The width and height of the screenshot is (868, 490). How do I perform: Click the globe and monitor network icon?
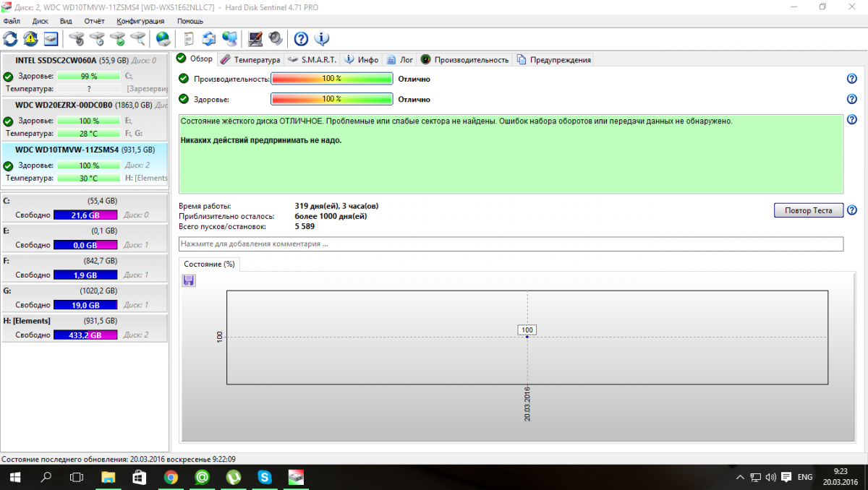coord(229,38)
